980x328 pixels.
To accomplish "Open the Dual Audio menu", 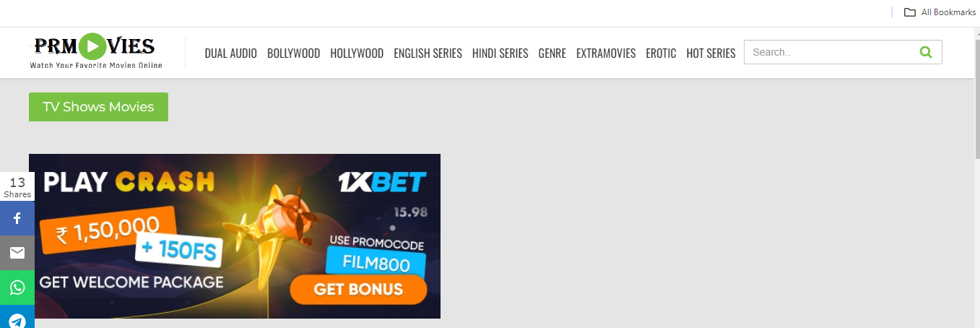I will 230,53.
